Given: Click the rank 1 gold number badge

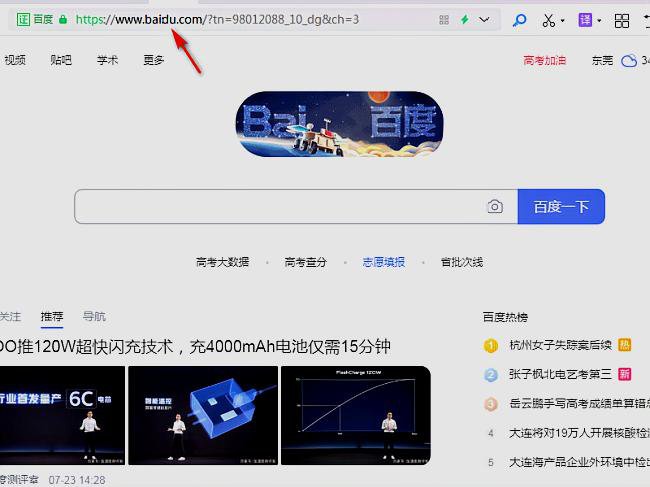Looking at the screenshot, I should pos(491,345).
